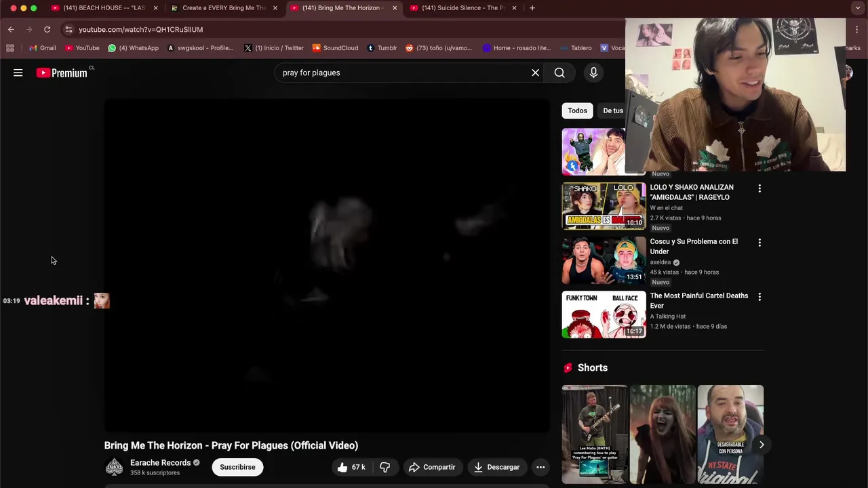Image resolution: width=868 pixels, height=488 pixels.
Task: Open the apps grid icon in bookmarks bar
Action: point(9,48)
